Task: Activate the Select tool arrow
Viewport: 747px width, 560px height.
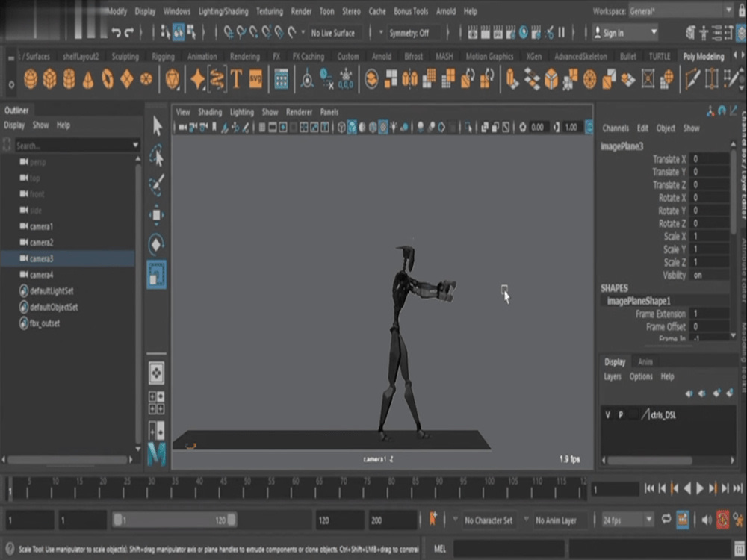Action: (157, 127)
